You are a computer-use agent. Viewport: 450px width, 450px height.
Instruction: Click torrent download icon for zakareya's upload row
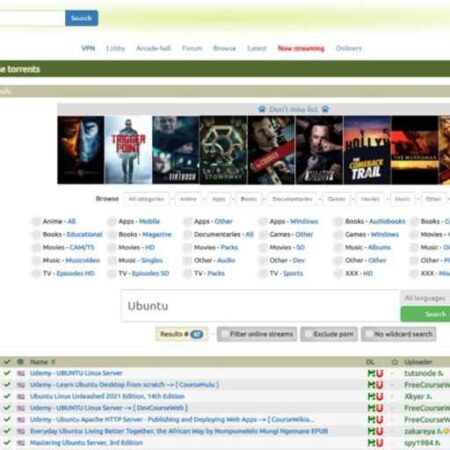(x=379, y=431)
